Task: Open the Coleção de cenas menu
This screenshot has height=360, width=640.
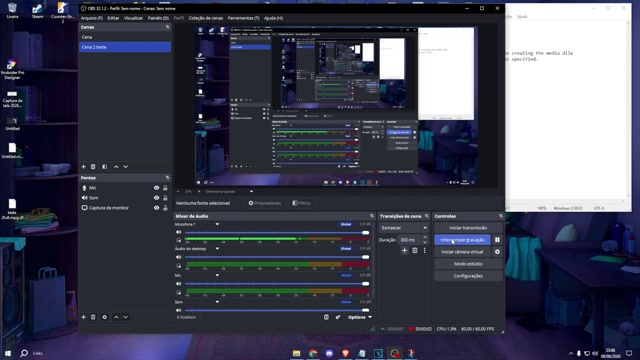Action: point(206,18)
